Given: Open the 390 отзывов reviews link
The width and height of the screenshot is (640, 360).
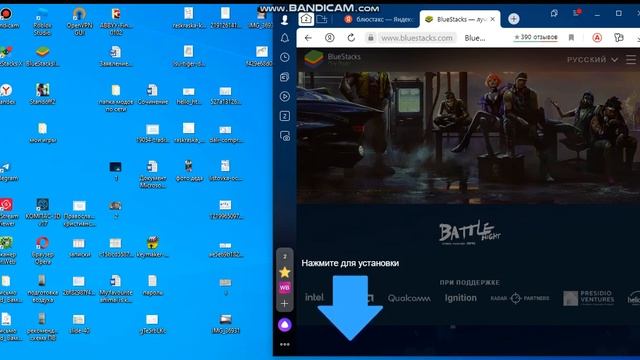Looking at the screenshot, I should pyautogui.click(x=536, y=37).
